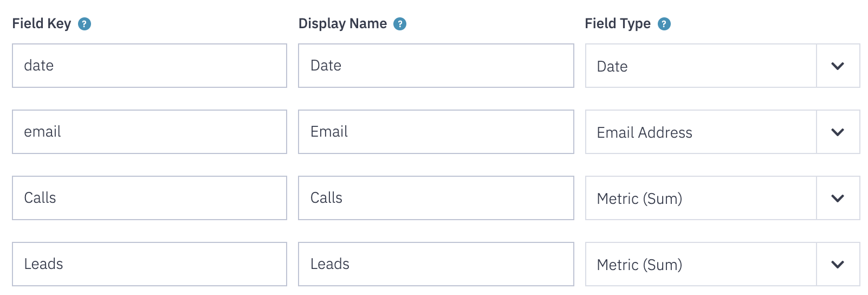This screenshot has width=868, height=295.
Task: Focus the 'Leads' field key input
Action: 150,264
